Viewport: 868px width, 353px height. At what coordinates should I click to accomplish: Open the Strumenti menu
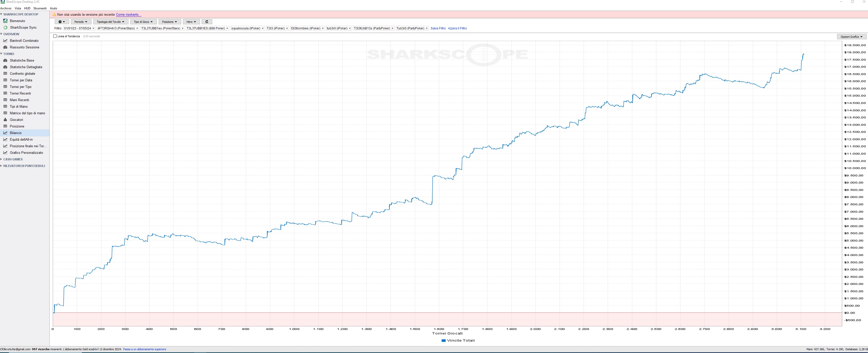pyautogui.click(x=40, y=8)
